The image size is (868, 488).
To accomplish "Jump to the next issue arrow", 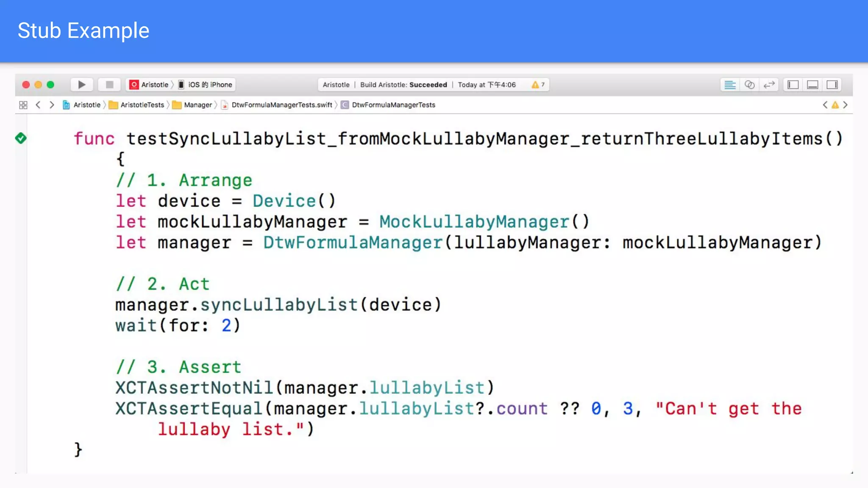I will pos(845,105).
